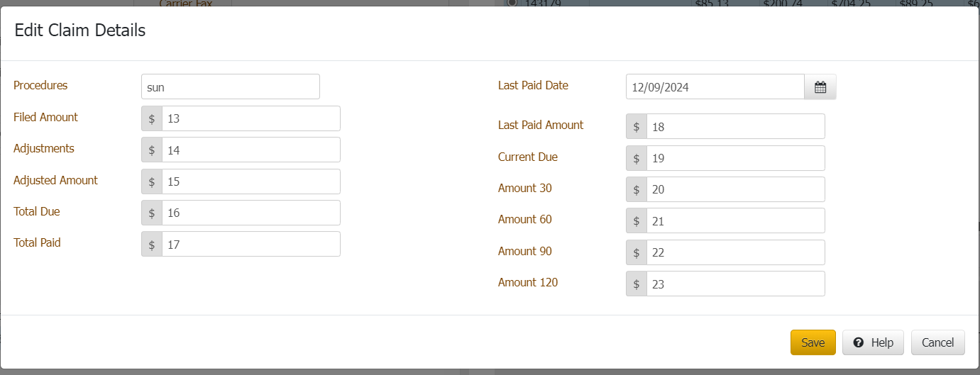Click the dollar icon next to Last Paid Amount

(x=637, y=127)
